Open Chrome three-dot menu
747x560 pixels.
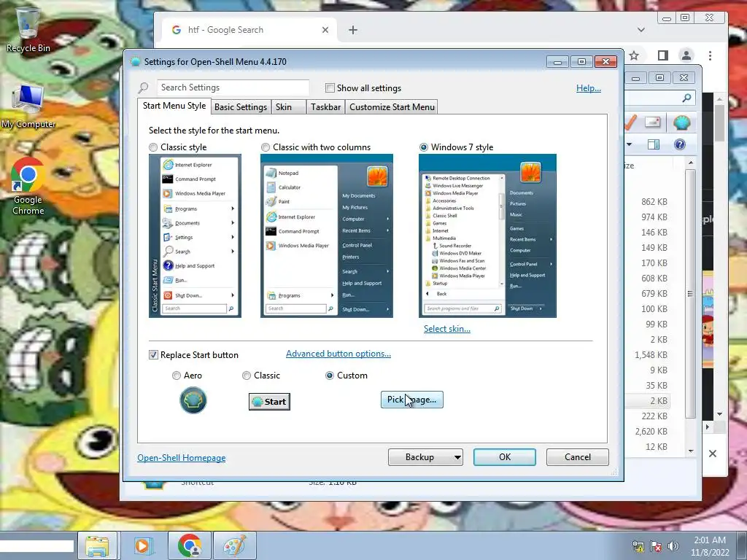tap(710, 55)
